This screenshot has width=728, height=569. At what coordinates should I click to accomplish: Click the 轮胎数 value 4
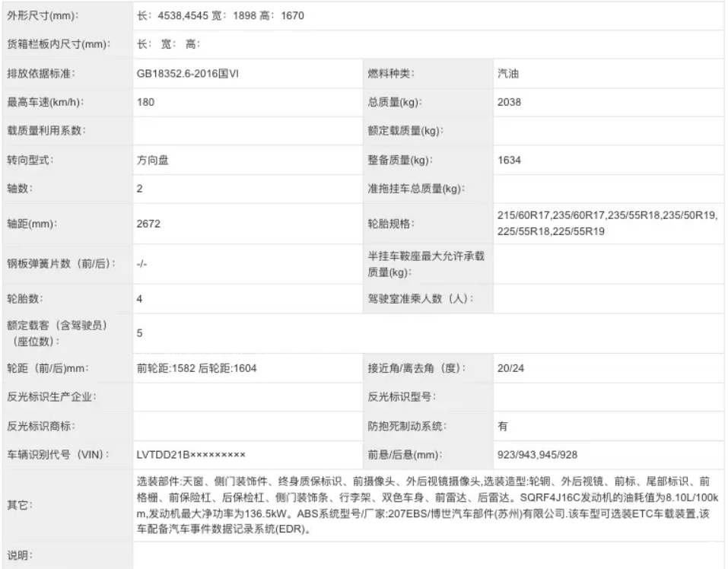pos(140,298)
